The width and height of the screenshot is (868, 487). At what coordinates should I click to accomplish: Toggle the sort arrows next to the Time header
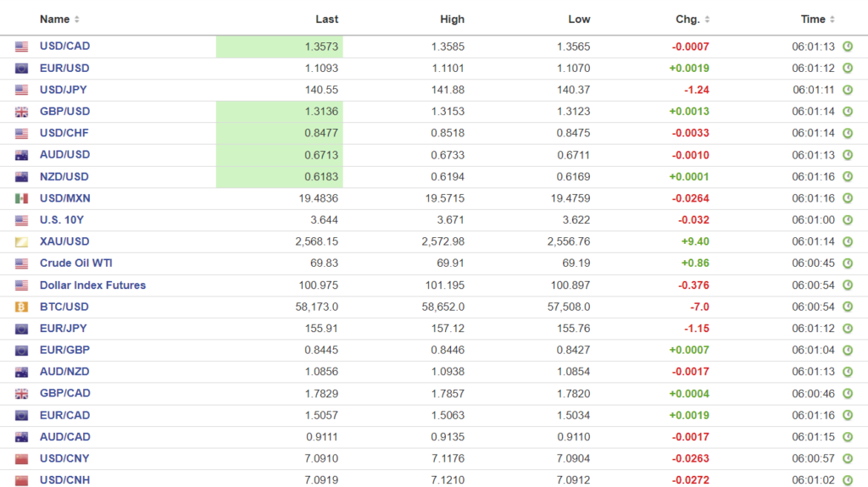832,19
